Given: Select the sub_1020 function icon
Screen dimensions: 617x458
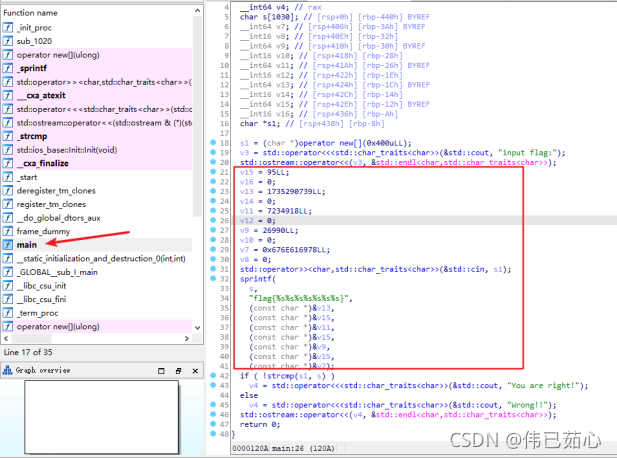Looking at the screenshot, I should pos(7,41).
